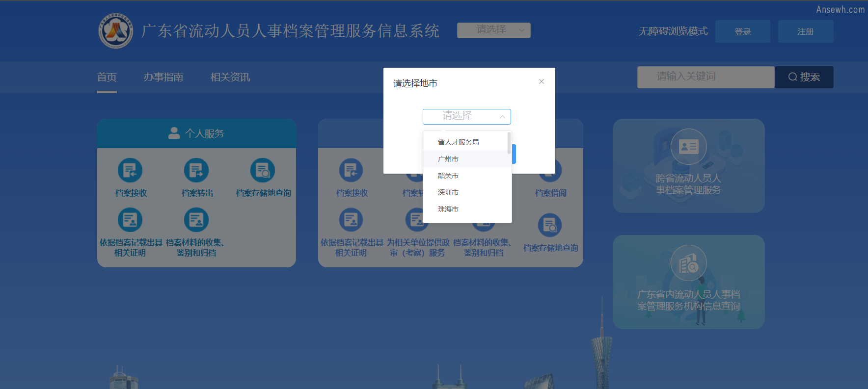Open 档案存储地查询 icon in 个人服务 panel
The image size is (868, 389).
pyautogui.click(x=263, y=171)
